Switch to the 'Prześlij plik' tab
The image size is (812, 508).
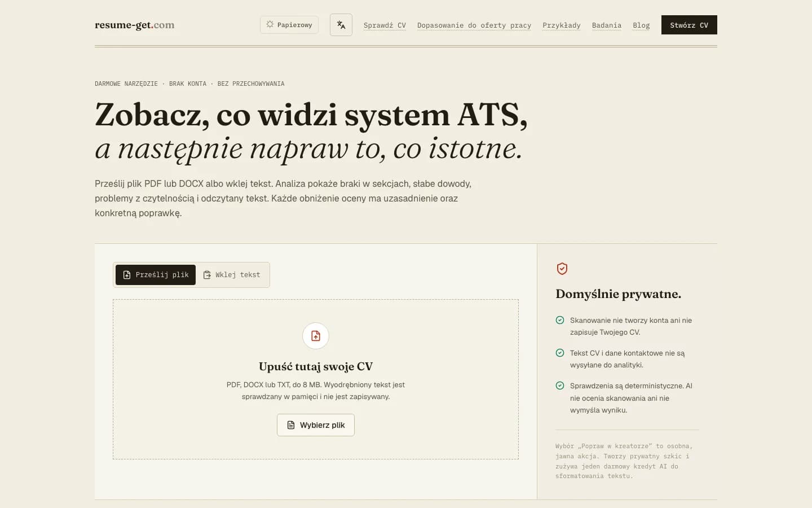pos(156,275)
